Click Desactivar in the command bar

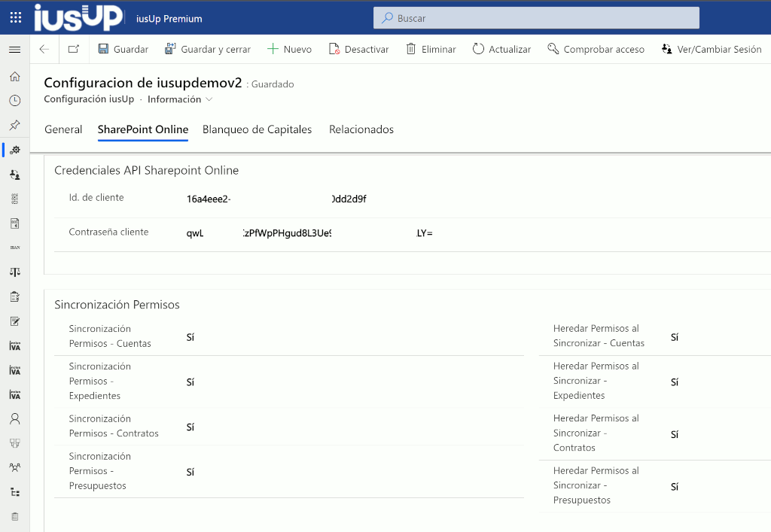(358, 49)
